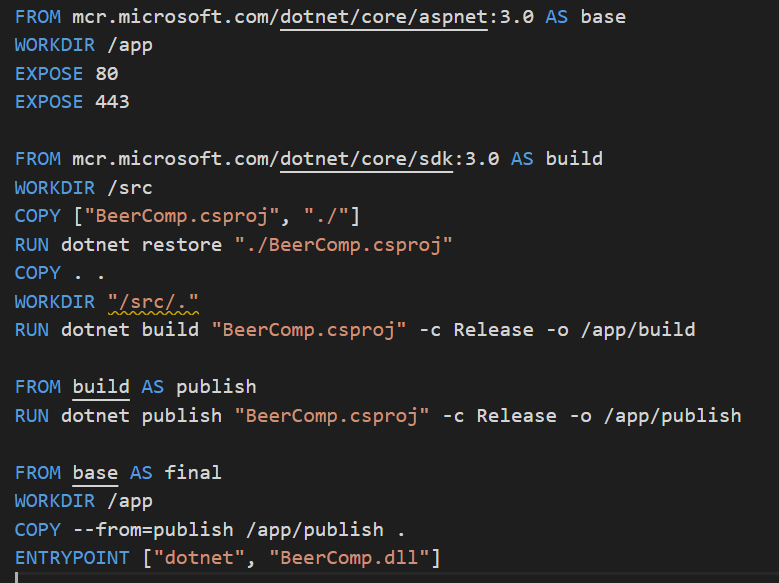The height and width of the screenshot is (583, 779).
Task: Click "BeerComp.dll" string in ENTRYPOINT
Action: pos(349,558)
